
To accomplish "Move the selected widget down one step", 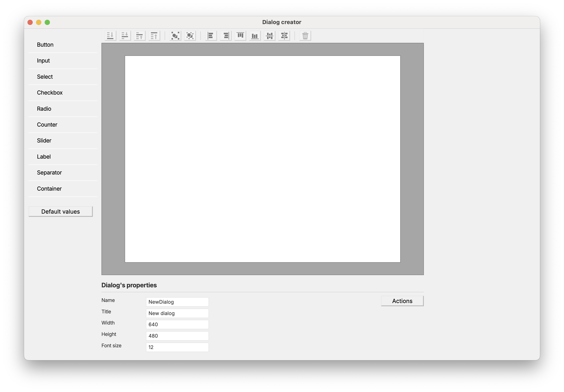I will coord(125,36).
